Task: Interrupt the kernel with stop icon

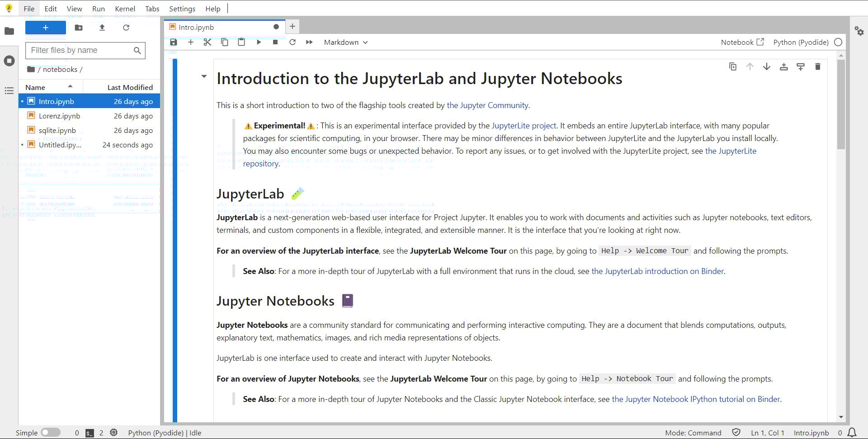Action: [275, 42]
